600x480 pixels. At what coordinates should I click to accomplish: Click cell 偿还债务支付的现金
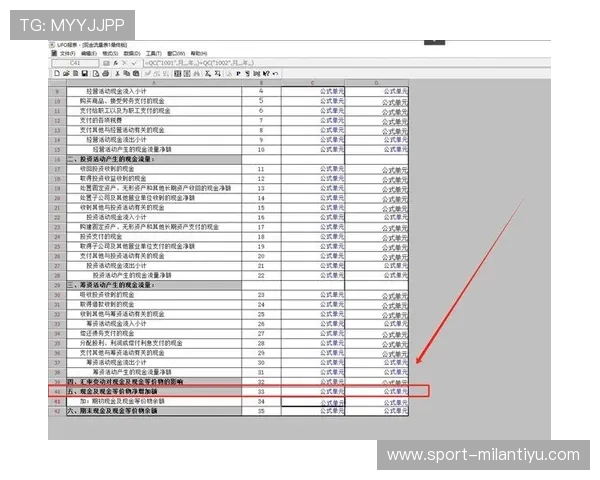154,333
